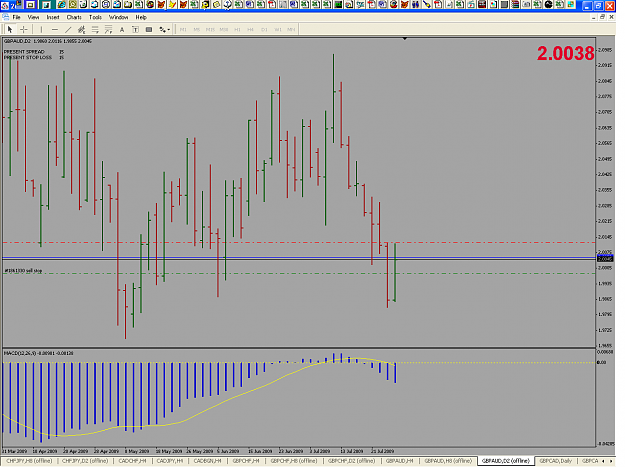Select the active GBPAUD,D2 (offline) tab
The image size is (625, 467).
click(505, 461)
